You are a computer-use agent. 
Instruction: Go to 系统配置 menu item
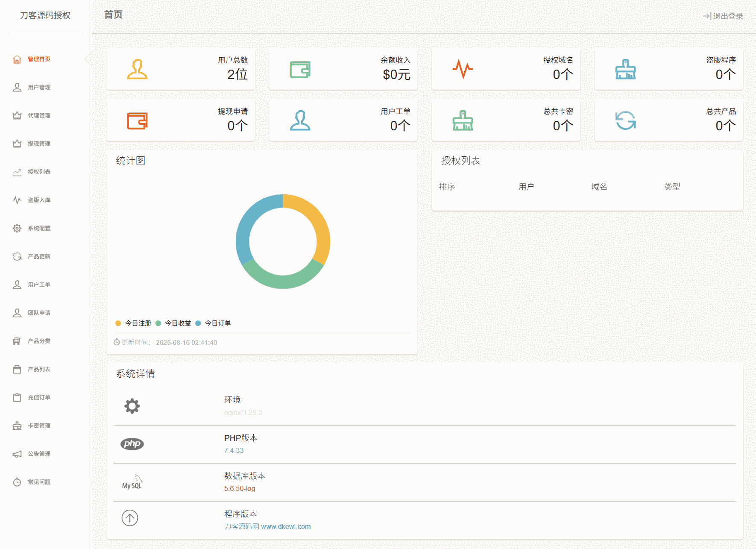pyautogui.click(x=39, y=228)
